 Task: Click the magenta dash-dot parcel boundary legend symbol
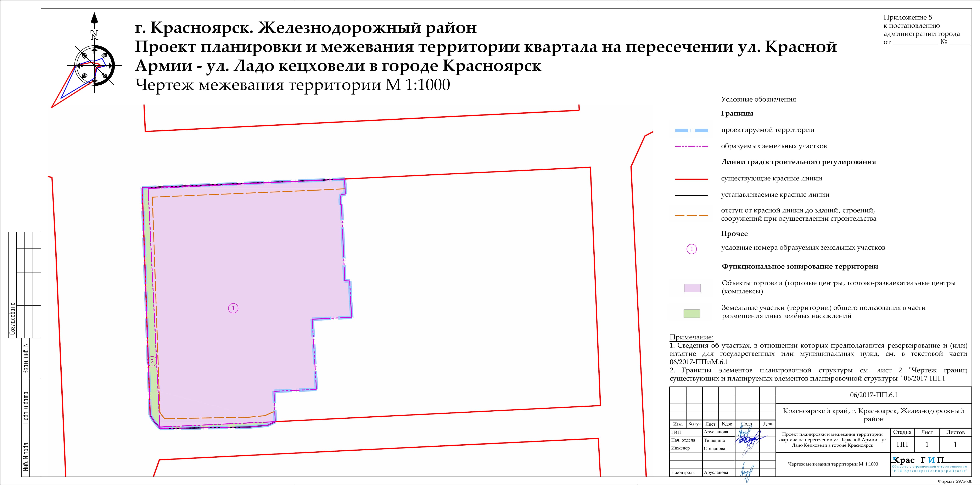pyautogui.click(x=691, y=146)
